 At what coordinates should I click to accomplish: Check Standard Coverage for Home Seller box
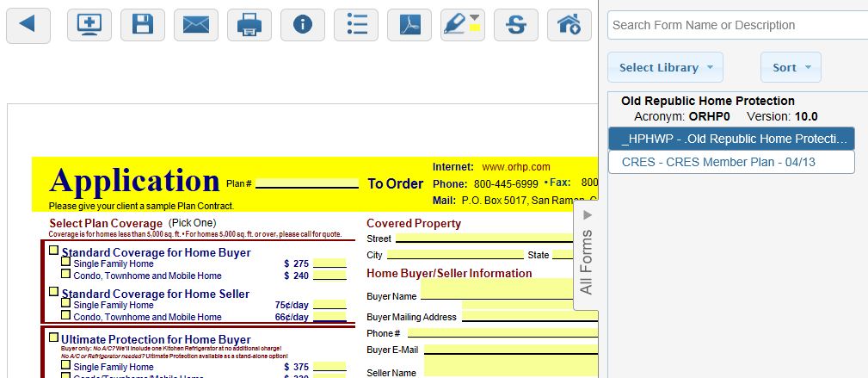click(54, 293)
